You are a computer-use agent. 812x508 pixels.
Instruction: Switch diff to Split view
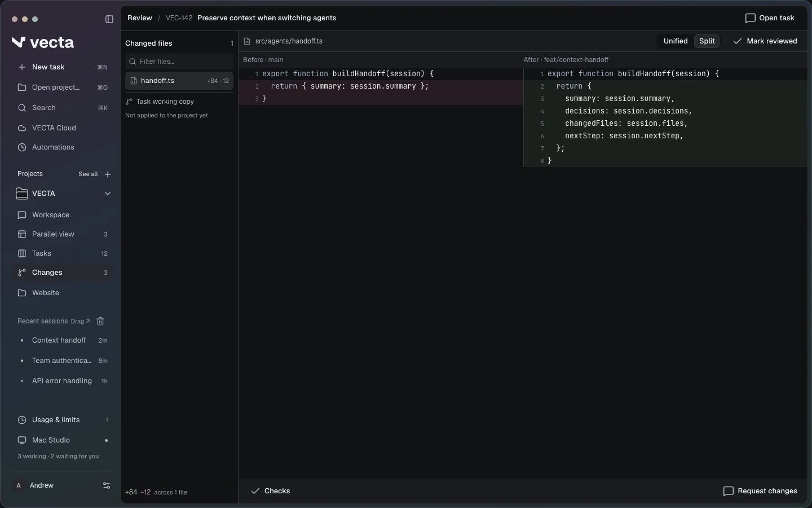pos(707,41)
